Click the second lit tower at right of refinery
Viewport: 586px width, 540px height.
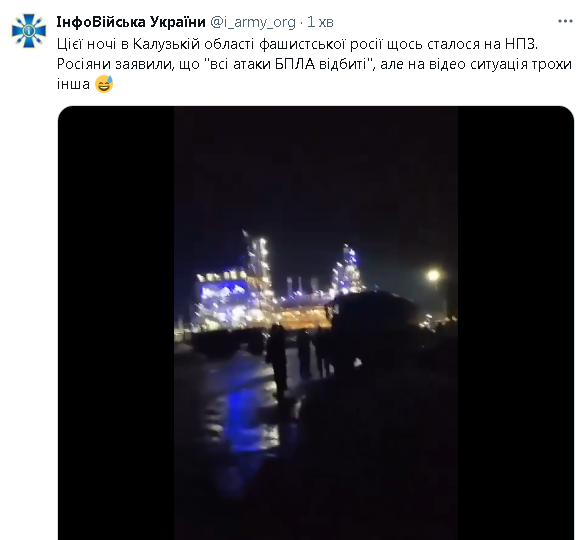(x=348, y=267)
